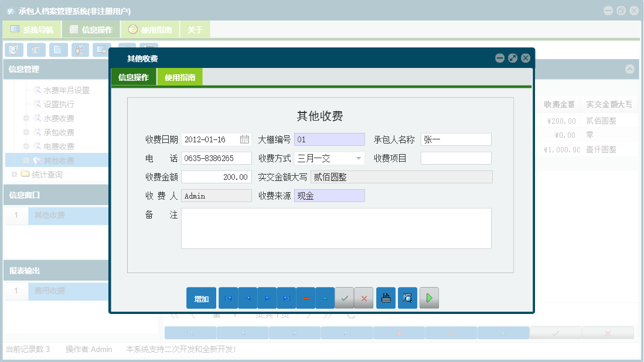Switch to the 使用指南 tab in the dialog
Viewport: 644px width, 362px height.
(x=180, y=76)
